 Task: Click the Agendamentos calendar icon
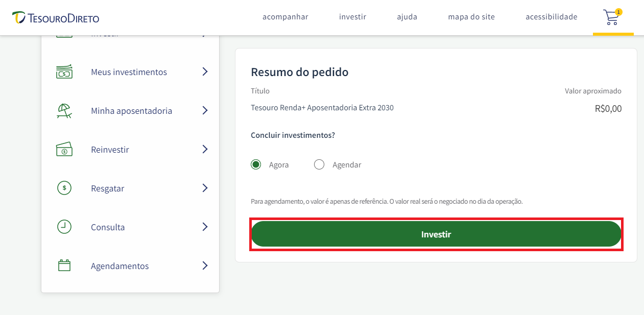pos(64,265)
